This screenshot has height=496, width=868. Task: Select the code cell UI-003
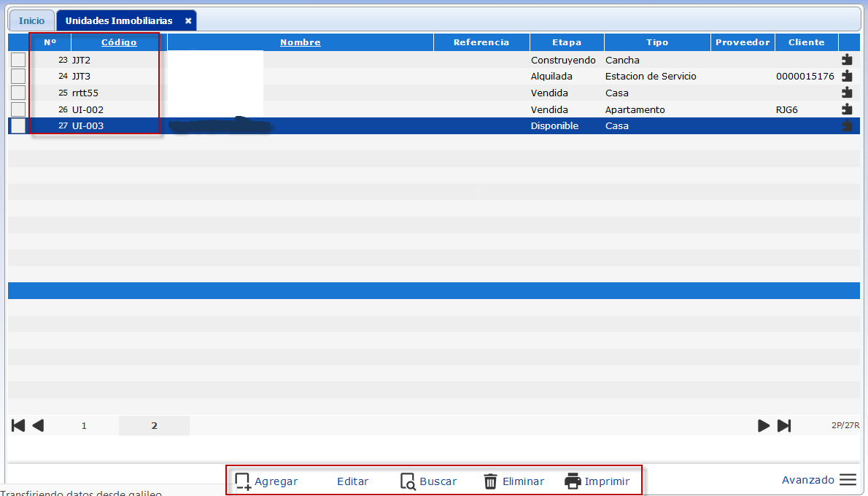click(x=88, y=126)
